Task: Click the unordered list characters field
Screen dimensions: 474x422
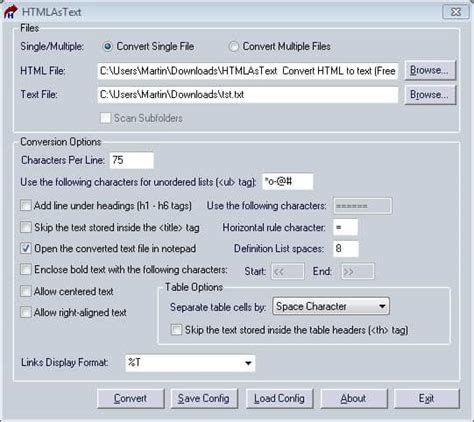Action: (288, 182)
